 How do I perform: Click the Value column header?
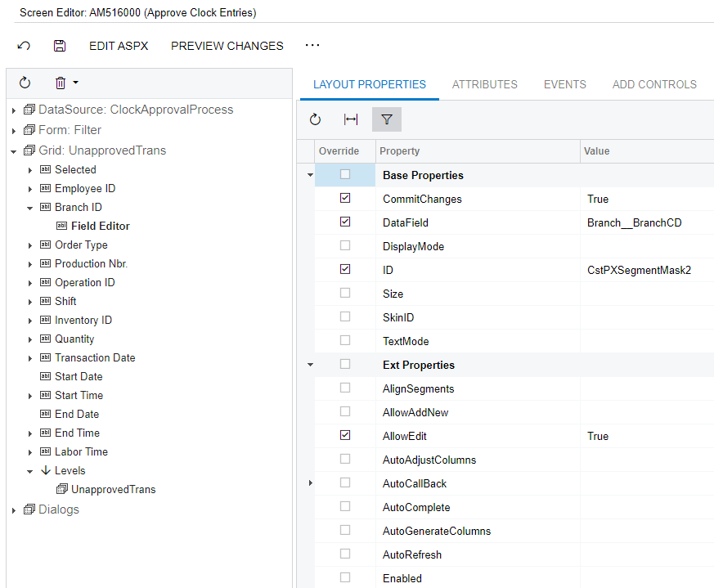(647, 151)
